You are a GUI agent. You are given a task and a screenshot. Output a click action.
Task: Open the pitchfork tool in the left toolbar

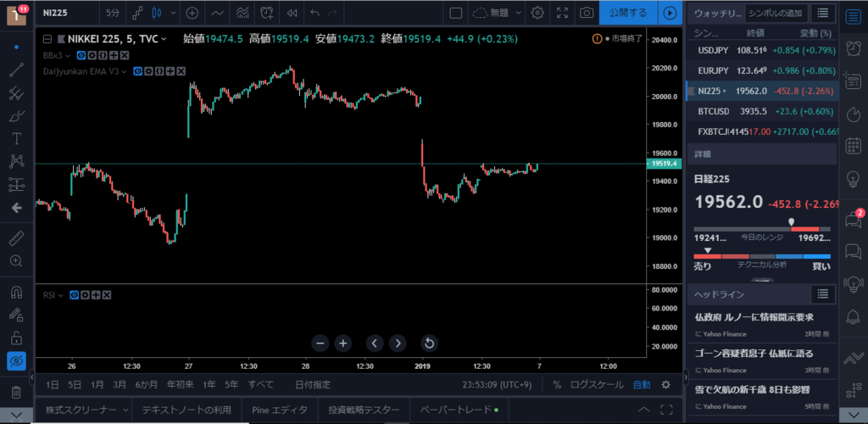pyautogui.click(x=17, y=93)
